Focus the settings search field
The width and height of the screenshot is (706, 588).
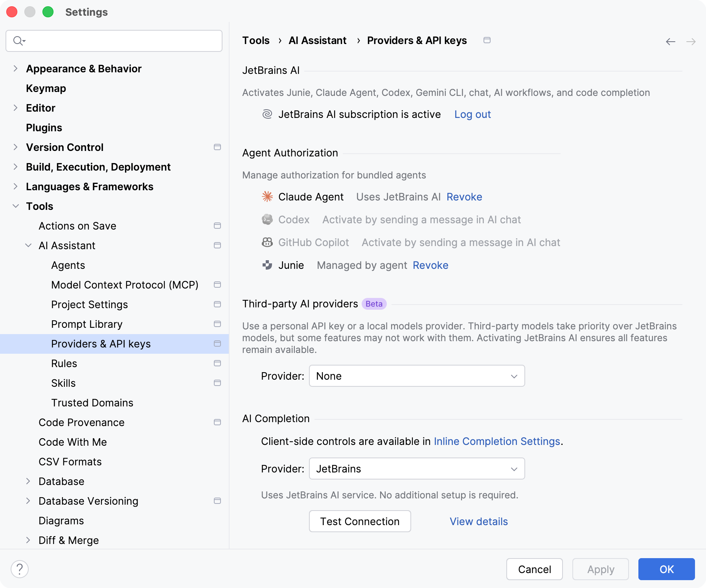click(x=114, y=40)
